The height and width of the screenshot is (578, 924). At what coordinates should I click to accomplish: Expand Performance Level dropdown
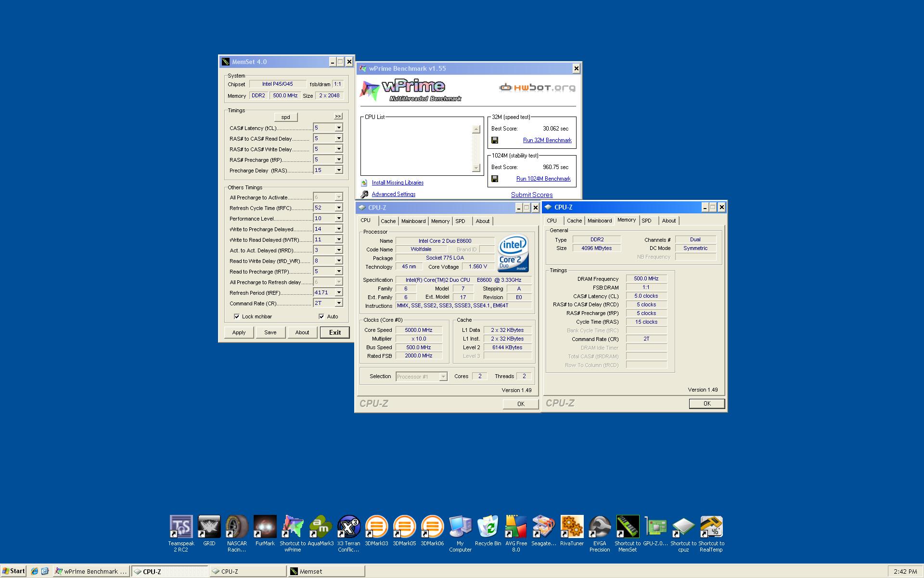[x=339, y=218]
